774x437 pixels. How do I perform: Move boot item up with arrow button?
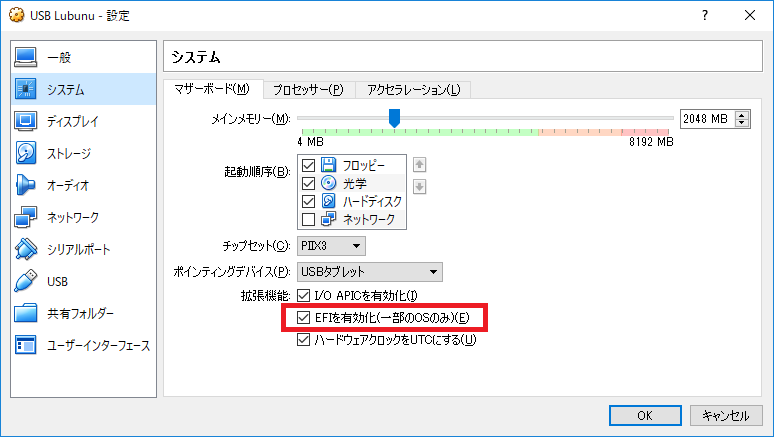[x=419, y=164]
